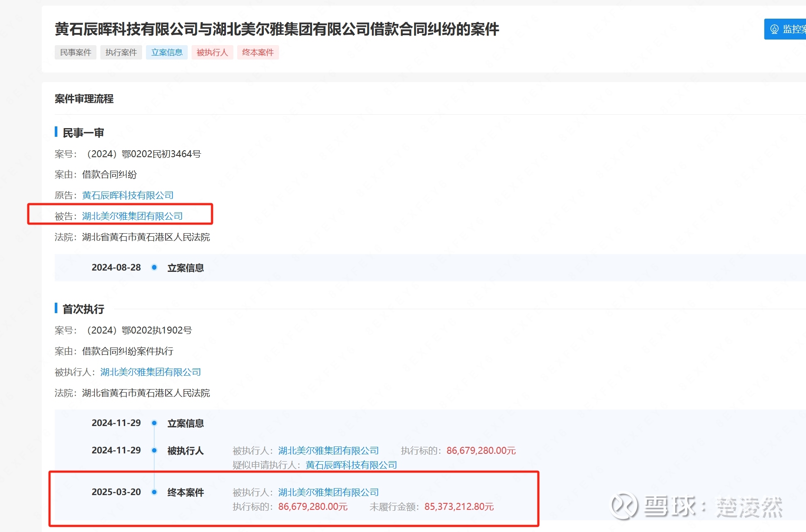
Task: Click 立案信息 label on the 2024-08-28 row
Action: pyautogui.click(x=186, y=268)
